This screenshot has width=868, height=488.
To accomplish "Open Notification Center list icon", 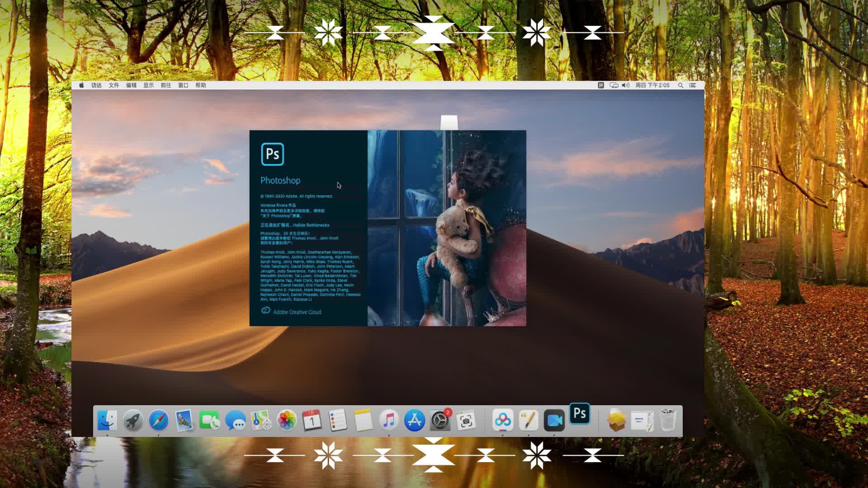I will coord(693,85).
